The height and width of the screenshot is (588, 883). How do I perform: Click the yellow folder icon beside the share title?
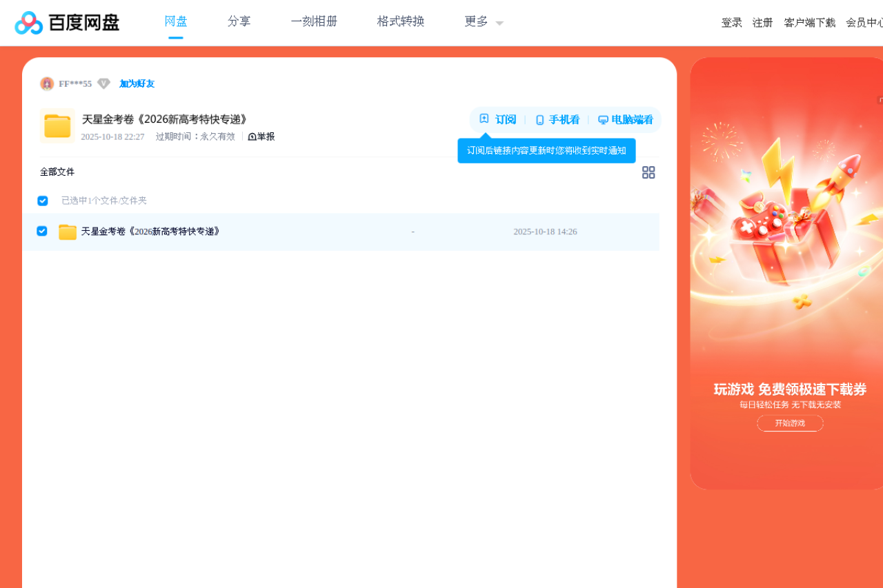click(x=57, y=125)
